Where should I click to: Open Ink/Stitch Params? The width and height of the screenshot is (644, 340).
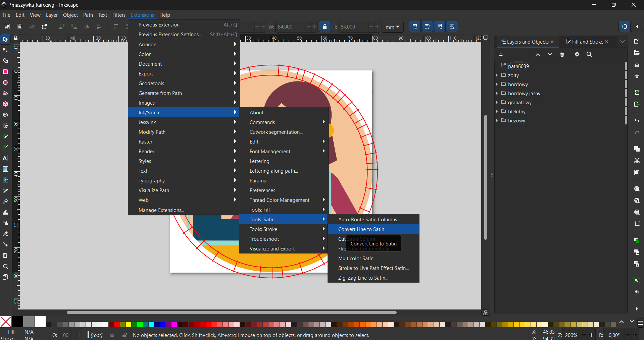[284, 180]
